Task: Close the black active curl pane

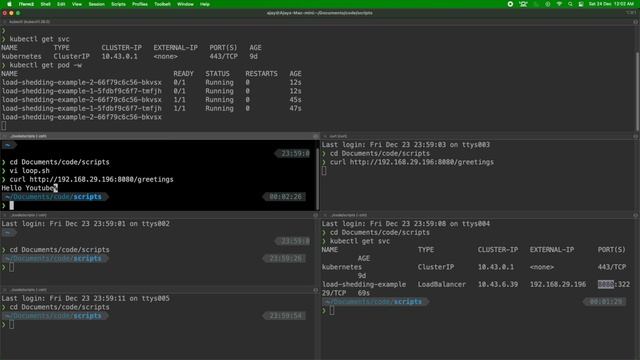Action: pyautogui.click(x=4, y=136)
